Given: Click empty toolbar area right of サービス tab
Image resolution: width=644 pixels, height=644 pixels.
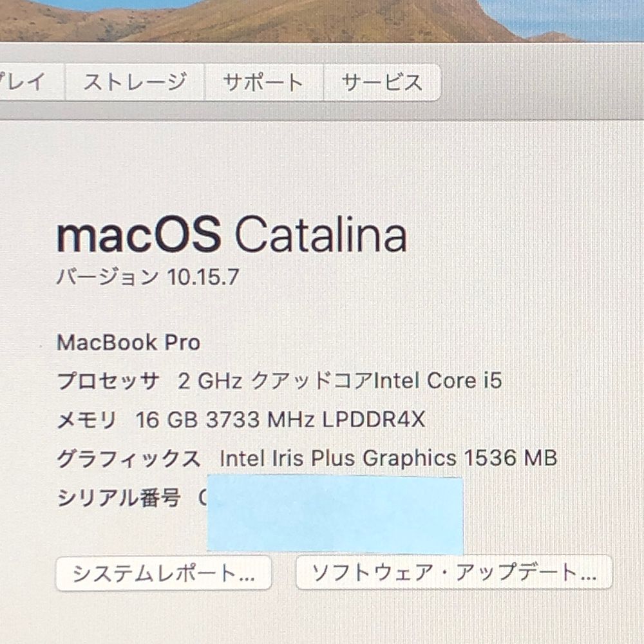Looking at the screenshot, I should [x=542, y=82].
